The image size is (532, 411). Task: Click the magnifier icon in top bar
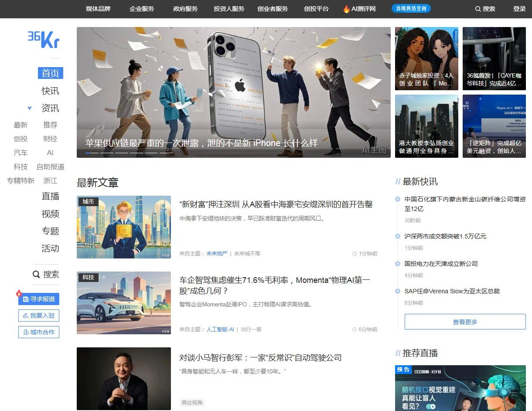(478, 9)
